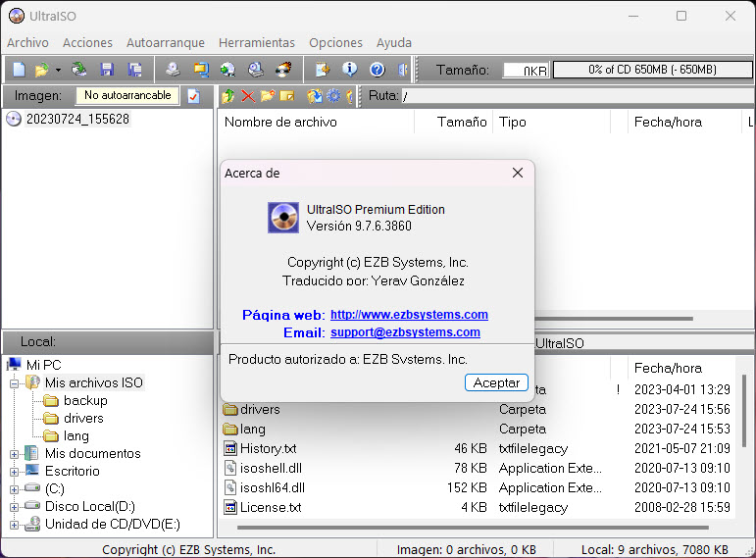Click the Ruta path input field
The width and height of the screenshot is (756, 558).
pos(577,96)
